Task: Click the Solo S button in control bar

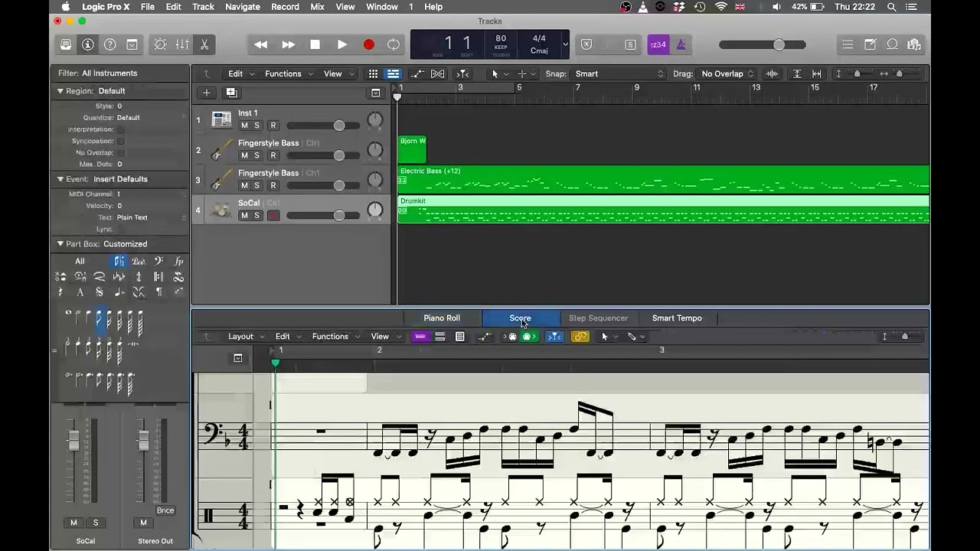Action: pyautogui.click(x=630, y=44)
